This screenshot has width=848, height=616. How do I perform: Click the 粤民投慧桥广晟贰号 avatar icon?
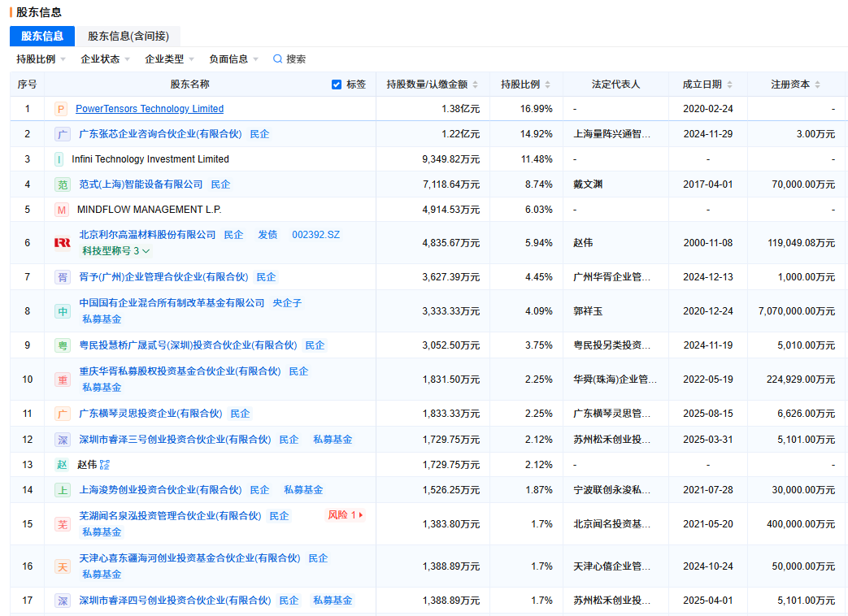pyautogui.click(x=63, y=345)
